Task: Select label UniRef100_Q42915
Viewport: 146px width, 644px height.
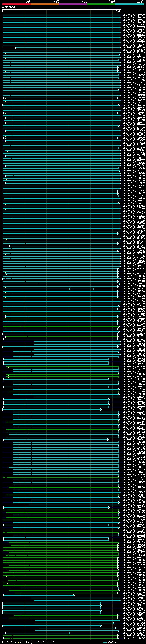Action: (x=134, y=168)
